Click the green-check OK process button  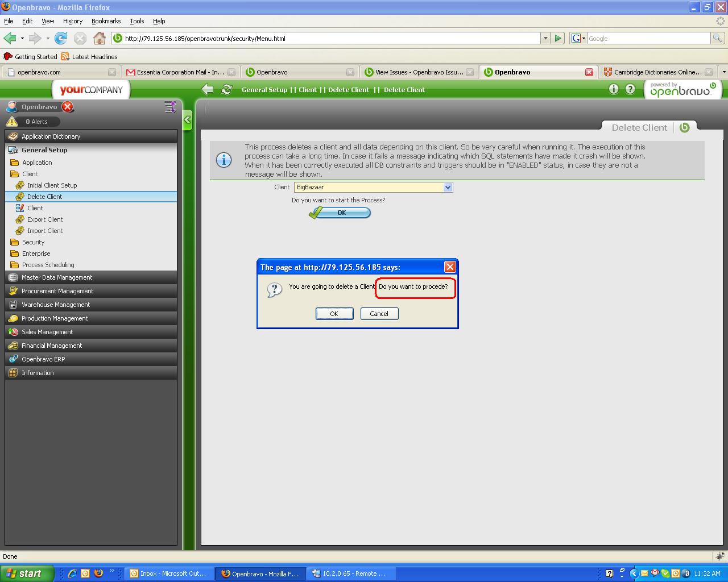click(340, 213)
